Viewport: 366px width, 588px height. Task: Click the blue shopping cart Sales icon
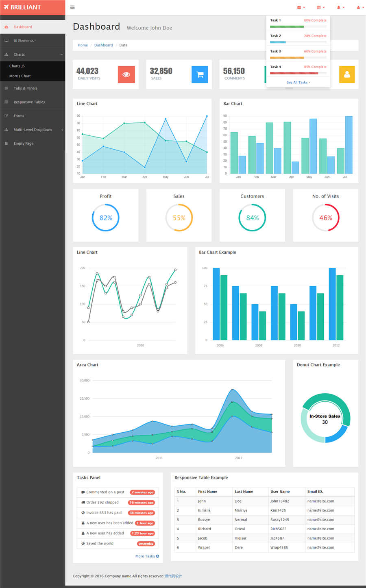pos(200,74)
